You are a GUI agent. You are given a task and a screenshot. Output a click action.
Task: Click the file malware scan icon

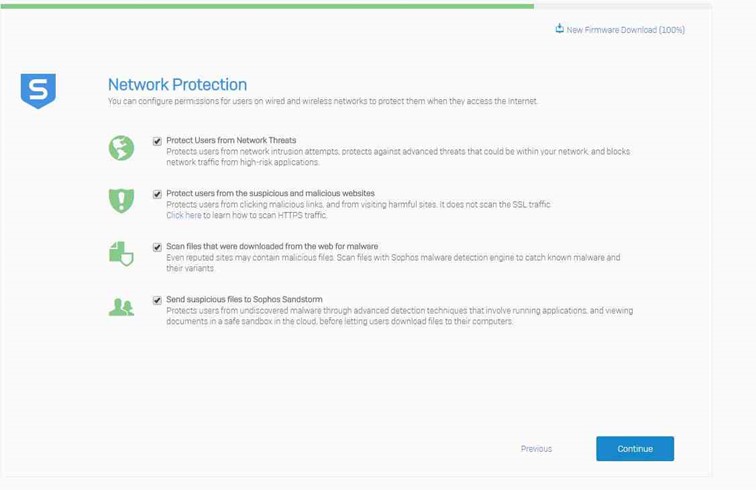pyautogui.click(x=121, y=253)
